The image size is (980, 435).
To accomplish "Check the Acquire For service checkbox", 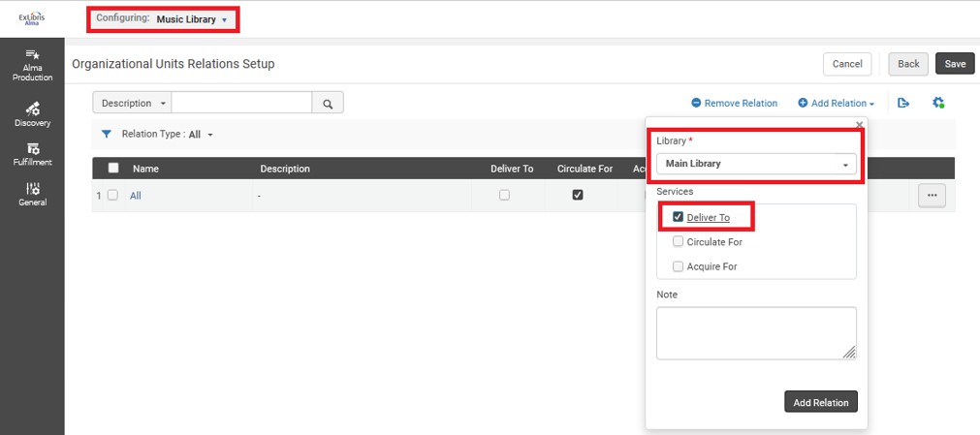I will pyautogui.click(x=679, y=266).
